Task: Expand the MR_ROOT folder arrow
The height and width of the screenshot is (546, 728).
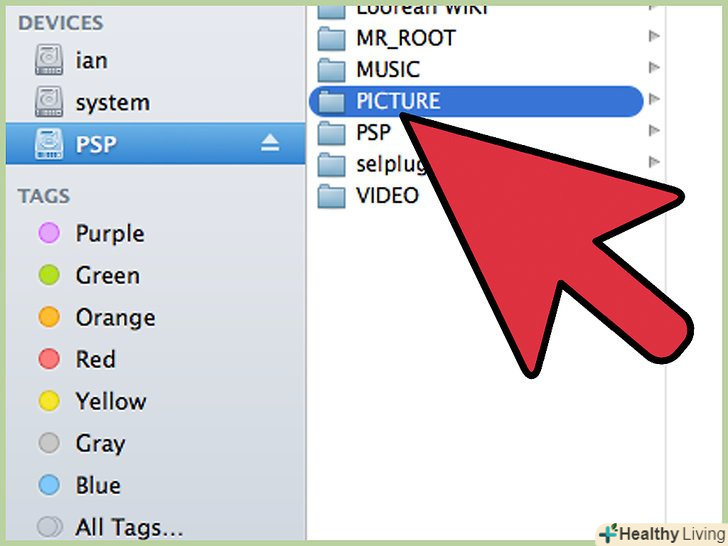Action: 654,36
